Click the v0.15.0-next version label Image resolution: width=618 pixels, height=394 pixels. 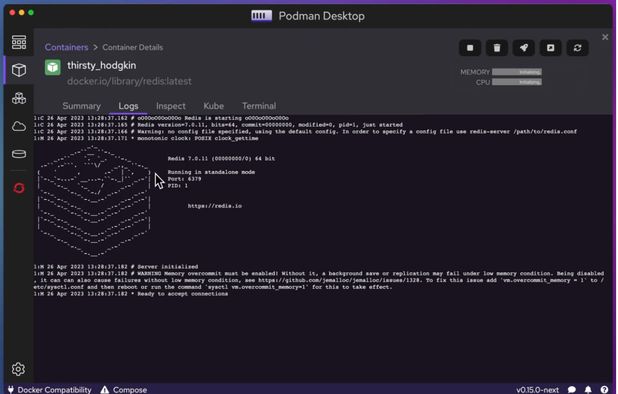537,390
